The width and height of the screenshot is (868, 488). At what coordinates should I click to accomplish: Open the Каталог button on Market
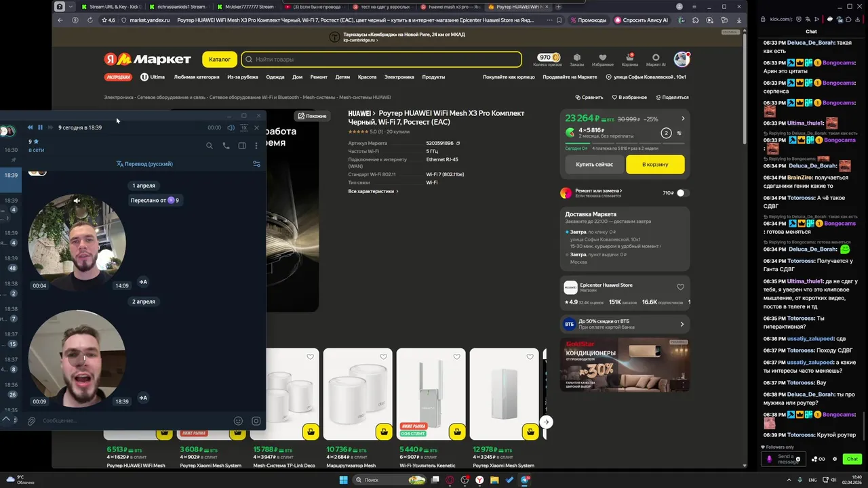pos(220,60)
